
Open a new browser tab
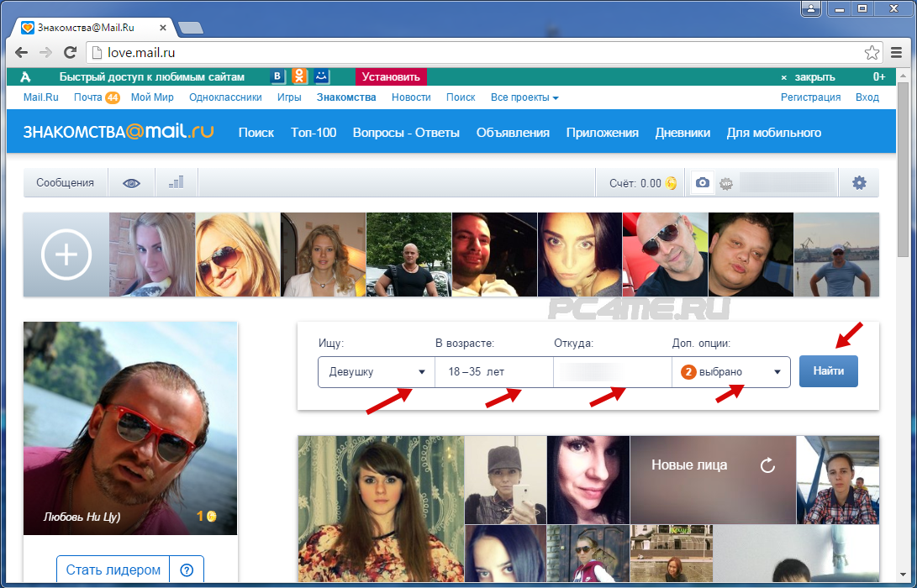(x=191, y=28)
